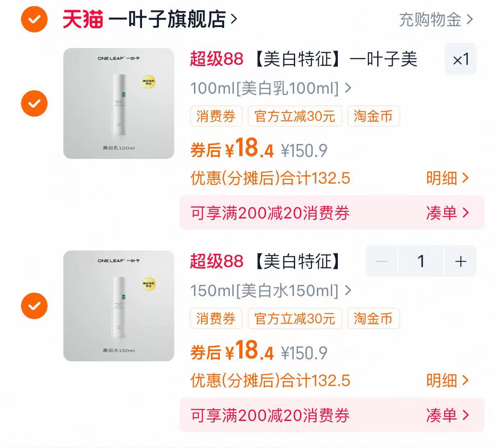
Task: Expand the 明细 discount details for 美白乳
Action: [448, 178]
